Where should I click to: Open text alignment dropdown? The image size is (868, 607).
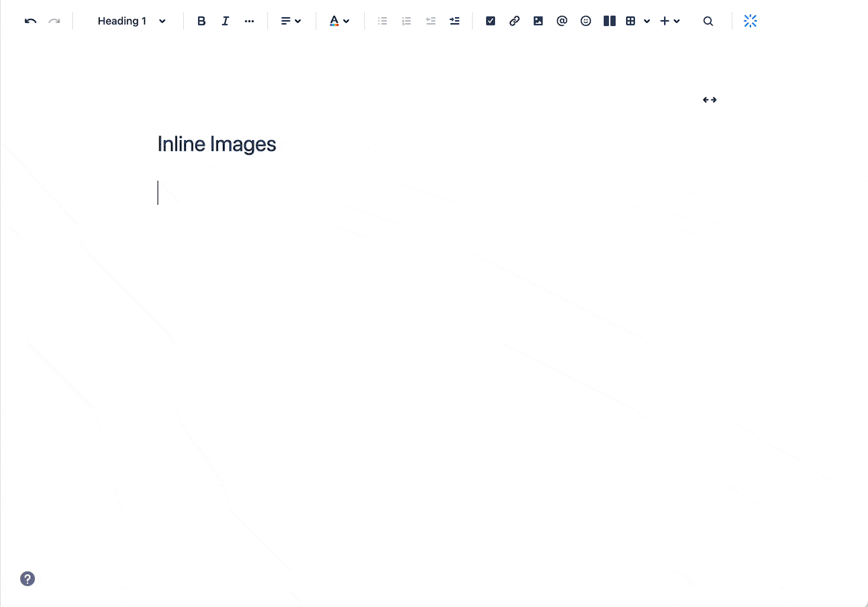pyautogui.click(x=290, y=21)
